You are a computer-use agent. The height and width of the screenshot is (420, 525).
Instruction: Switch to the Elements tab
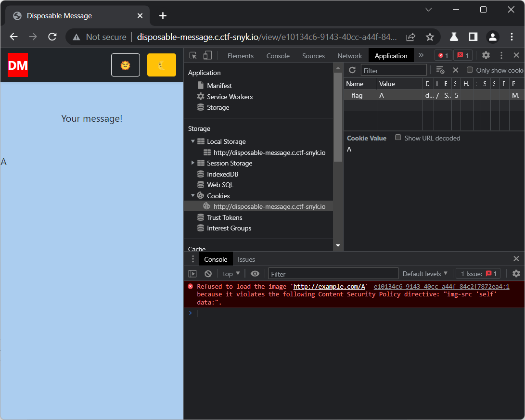pos(241,56)
